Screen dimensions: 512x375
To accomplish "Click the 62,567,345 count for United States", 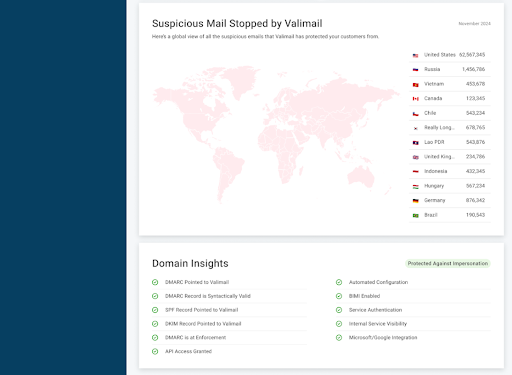I will point(472,55).
